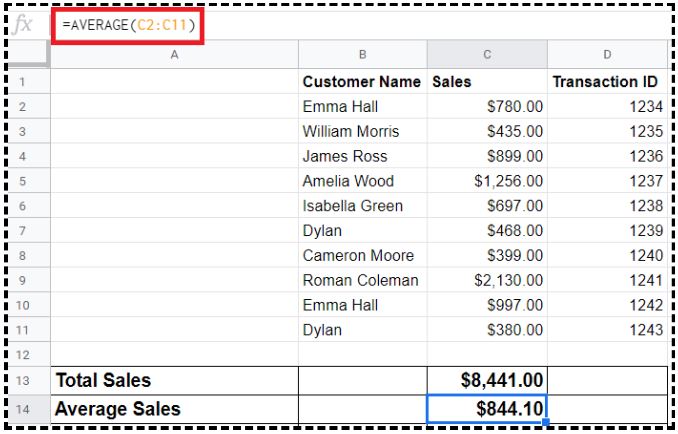678x434 pixels.
Task: Click the Customer Name header cell
Action: pos(362,82)
